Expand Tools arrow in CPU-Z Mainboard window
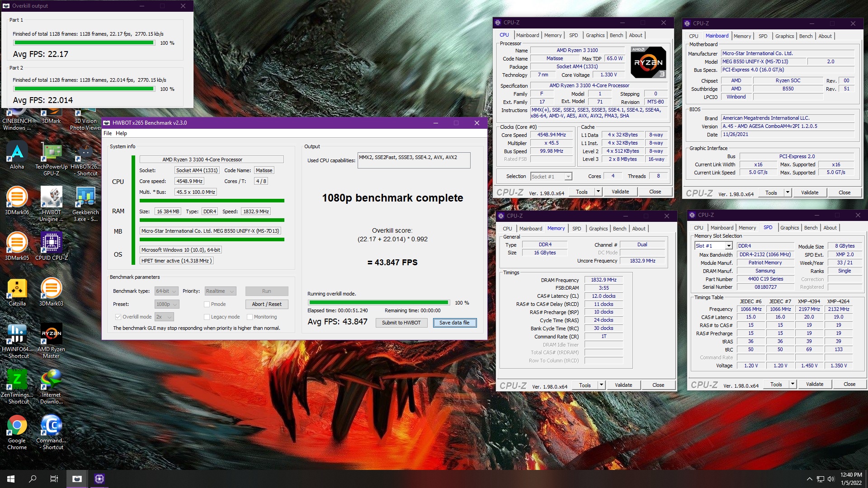 click(788, 192)
